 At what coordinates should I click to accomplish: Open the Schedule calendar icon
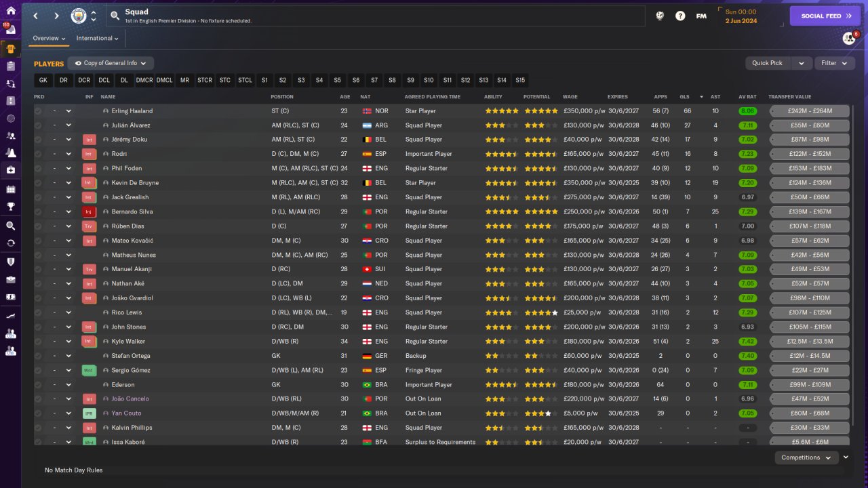[10, 189]
